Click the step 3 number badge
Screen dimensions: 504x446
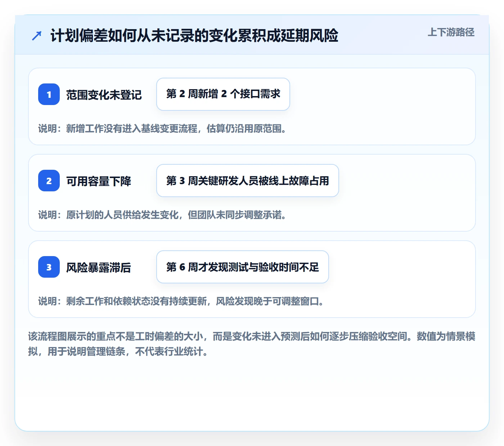click(49, 267)
